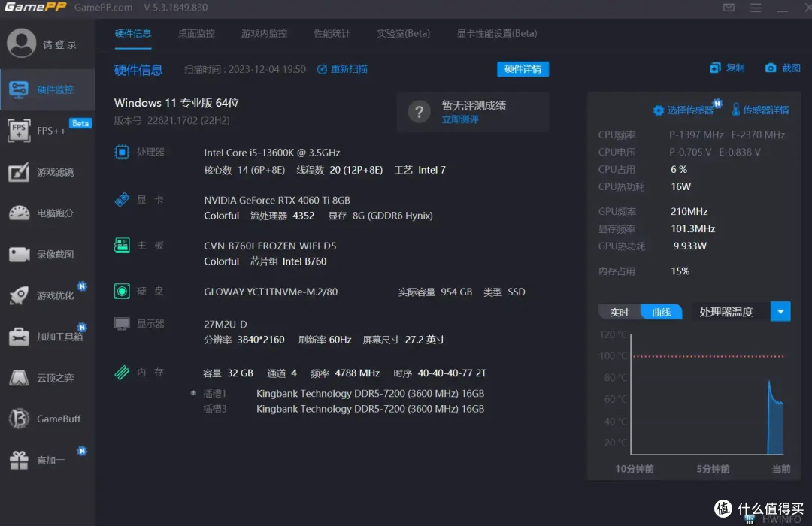
Task: Click 27M2U-D monitor name
Action: 226,324
